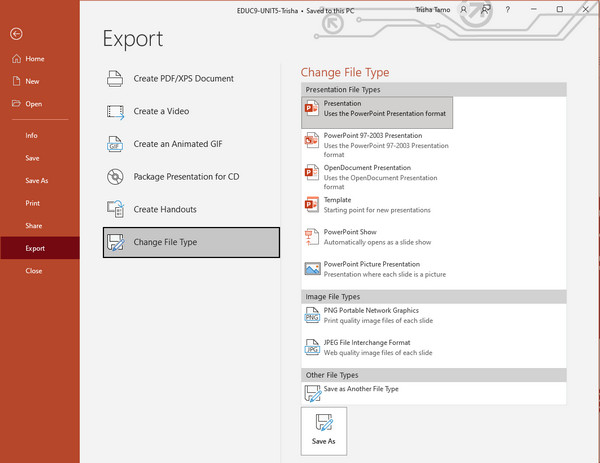Select the Export tab in sidebar
Viewport: 600px width, 463px height.
[x=40, y=248]
